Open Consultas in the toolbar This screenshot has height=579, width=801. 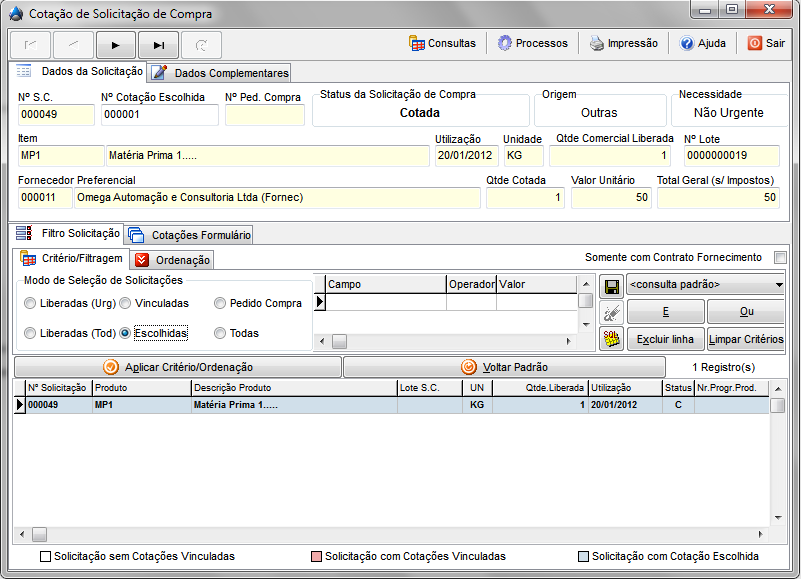442,44
